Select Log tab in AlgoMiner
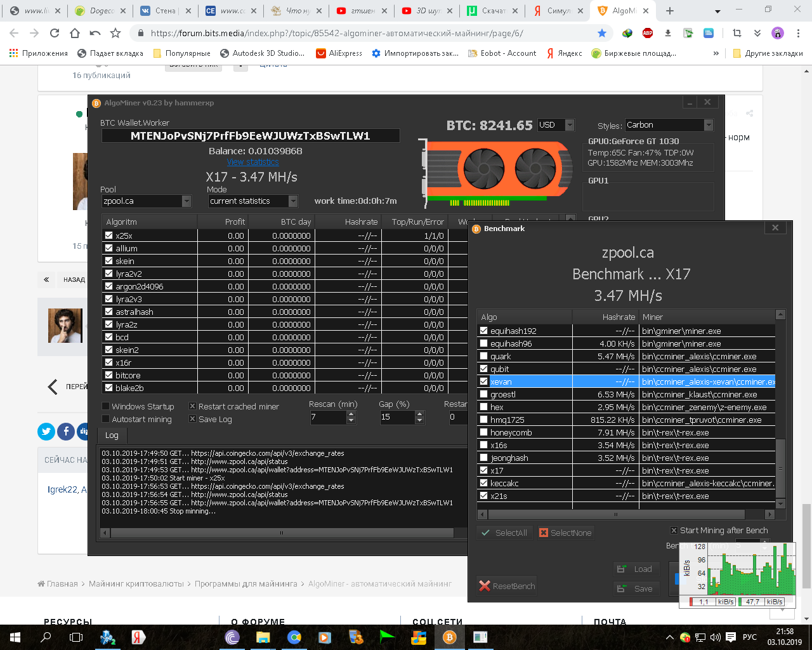 [x=112, y=435]
